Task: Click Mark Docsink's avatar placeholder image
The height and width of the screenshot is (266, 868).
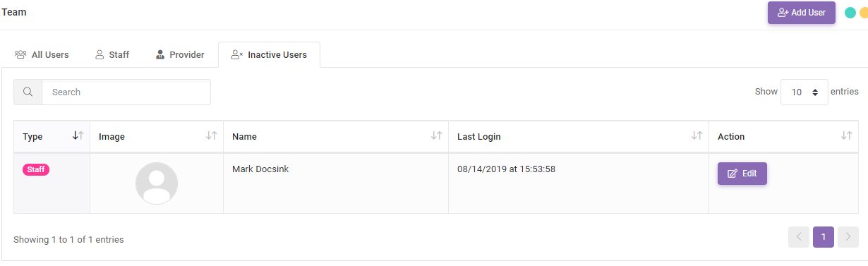Action: tap(157, 183)
